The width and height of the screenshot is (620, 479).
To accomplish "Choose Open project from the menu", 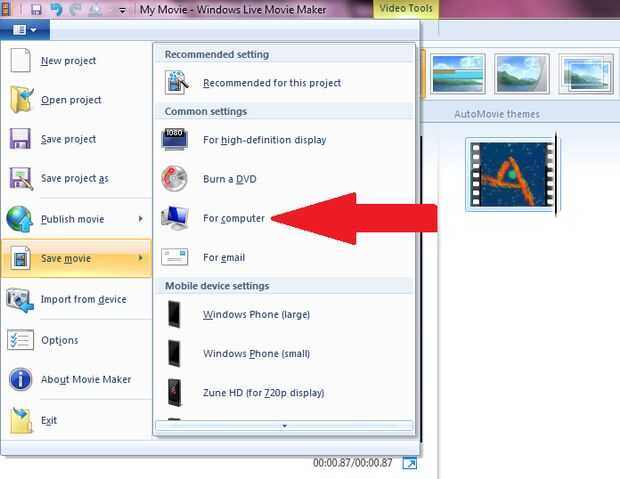I will coord(77,100).
